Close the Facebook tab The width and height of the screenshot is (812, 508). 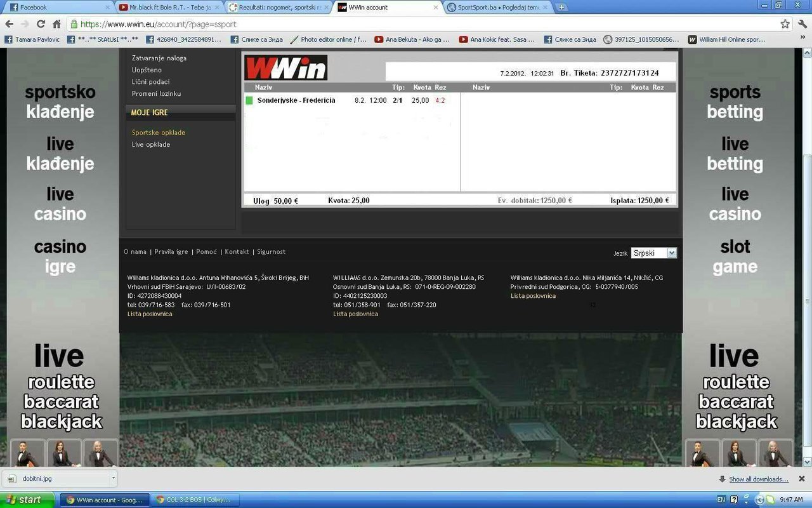[x=107, y=8]
